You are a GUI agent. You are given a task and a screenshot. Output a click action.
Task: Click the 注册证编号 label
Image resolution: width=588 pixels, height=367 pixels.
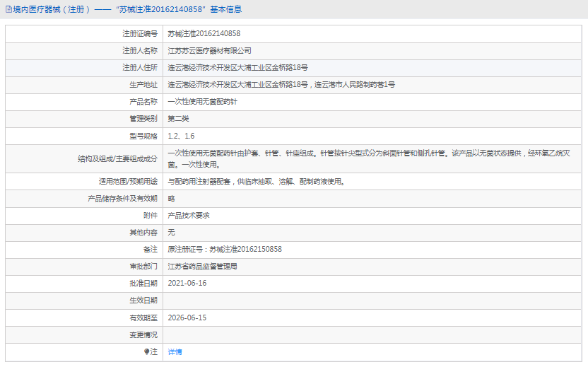[140, 33]
